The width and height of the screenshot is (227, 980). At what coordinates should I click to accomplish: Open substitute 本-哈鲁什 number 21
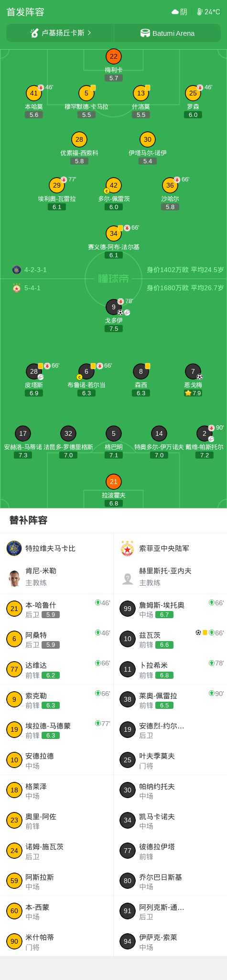(57, 609)
